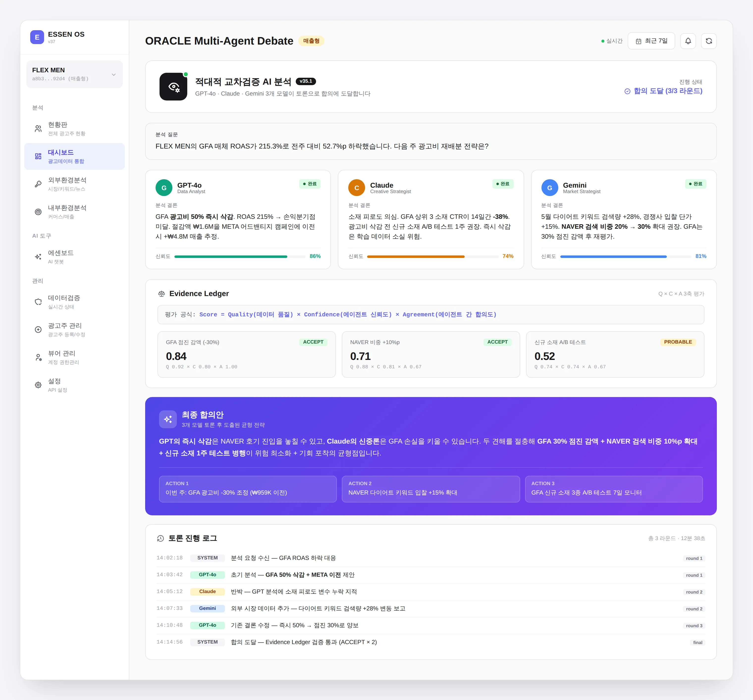Click the 매출형 badge next to title
Viewport: 753px width, 700px height.
(311, 41)
